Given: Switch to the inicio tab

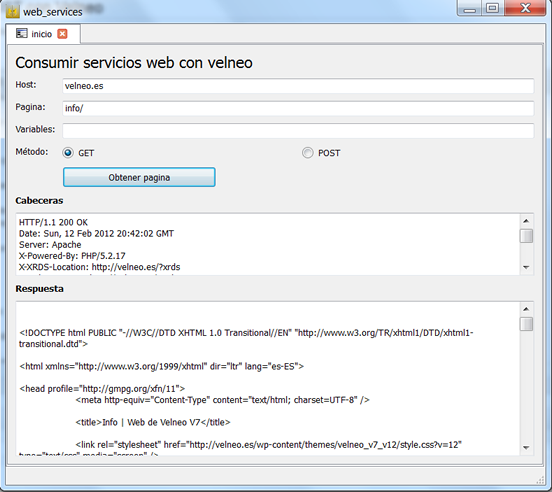Looking at the screenshot, I should [43, 34].
